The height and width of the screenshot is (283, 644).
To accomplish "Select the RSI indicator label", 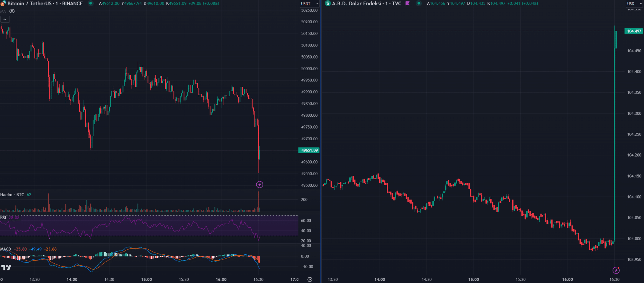I will coord(3,218).
